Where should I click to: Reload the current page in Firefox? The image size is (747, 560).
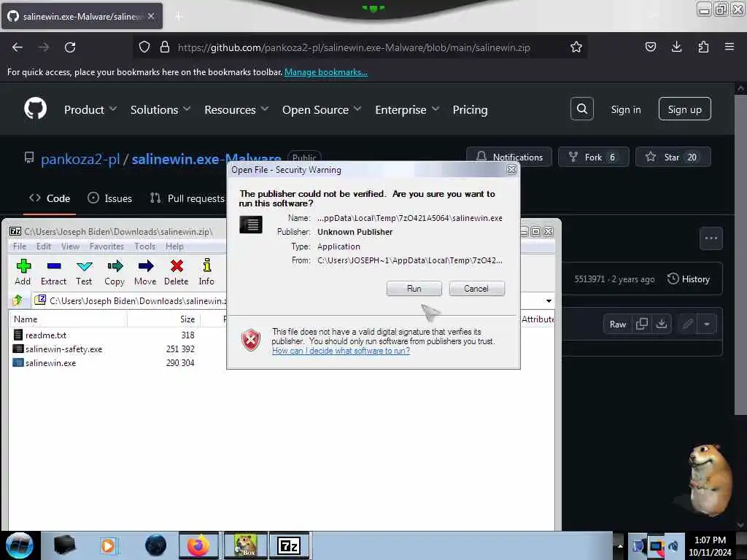point(70,47)
